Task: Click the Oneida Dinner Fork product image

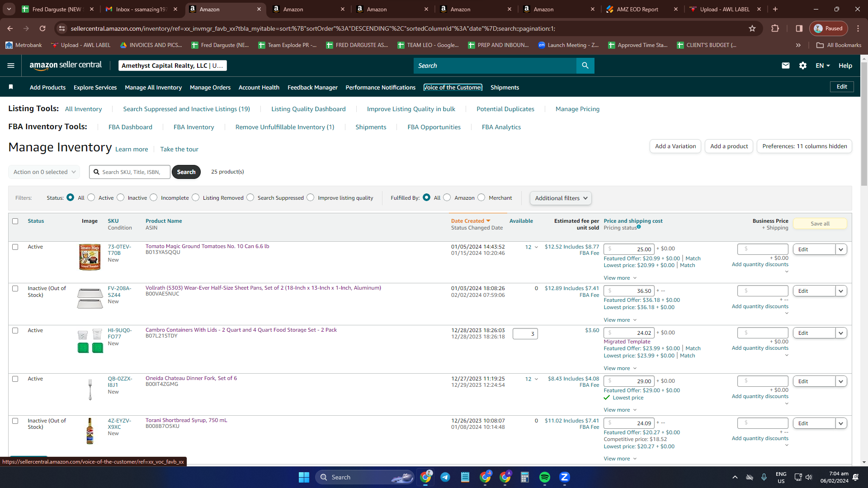Action: 90,389
